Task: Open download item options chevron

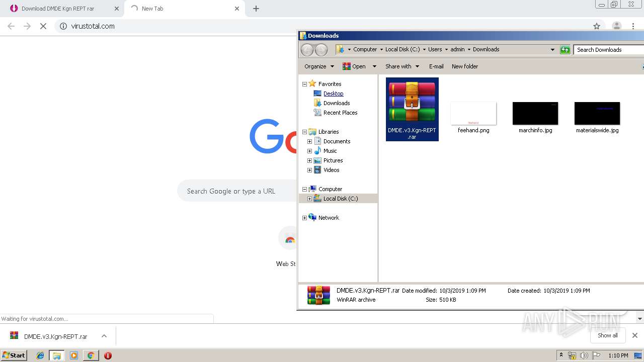Action: coord(104,336)
